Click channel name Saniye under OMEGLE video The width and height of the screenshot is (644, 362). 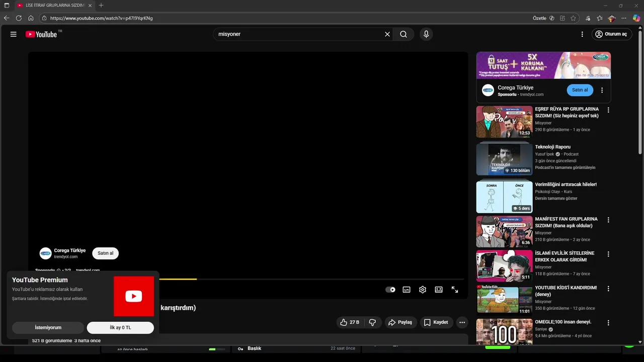tap(540, 329)
